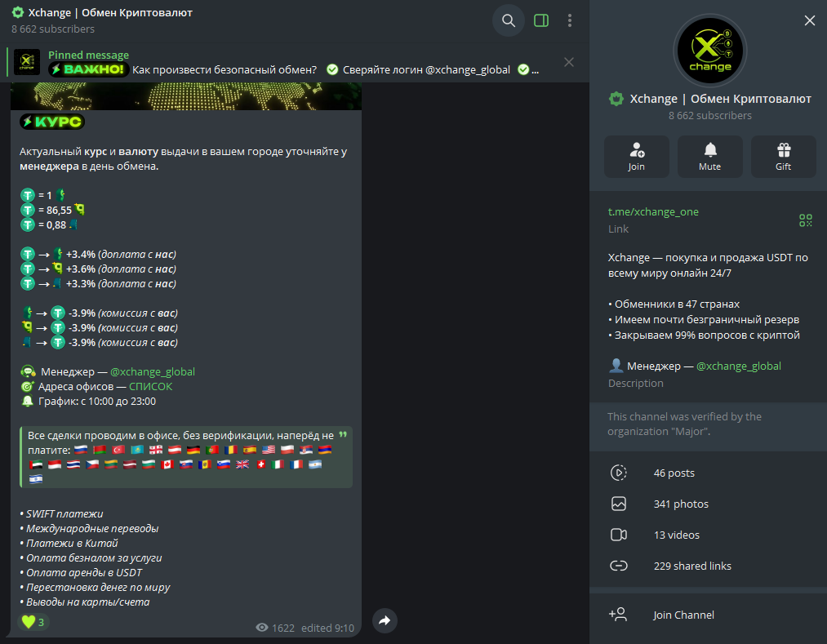Open the 341 photos media list
The image size is (827, 644).
[x=708, y=504]
